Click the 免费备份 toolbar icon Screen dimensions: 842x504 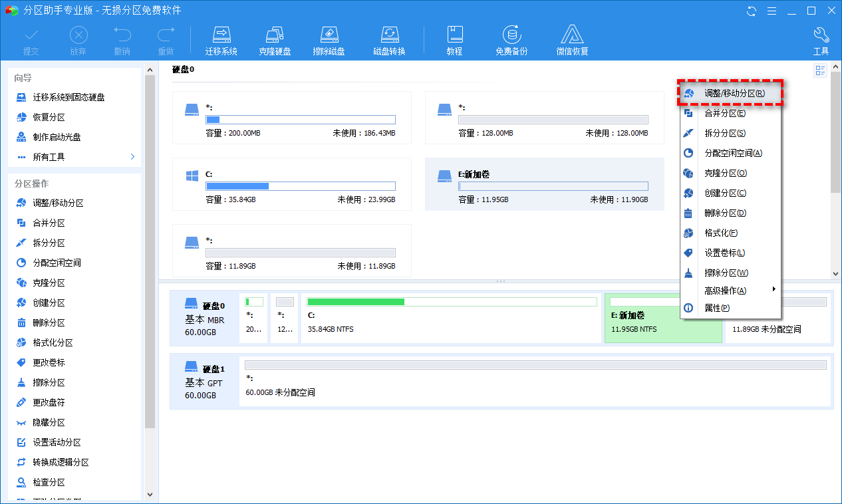coord(511,36)
